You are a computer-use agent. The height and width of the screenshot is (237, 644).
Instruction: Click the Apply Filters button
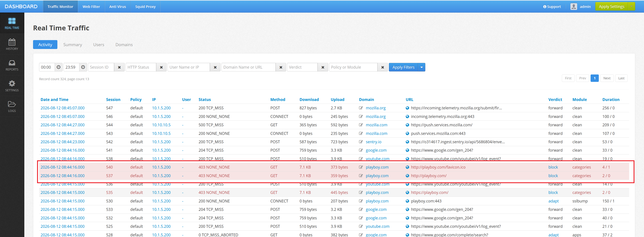click(x=403, y=67)
